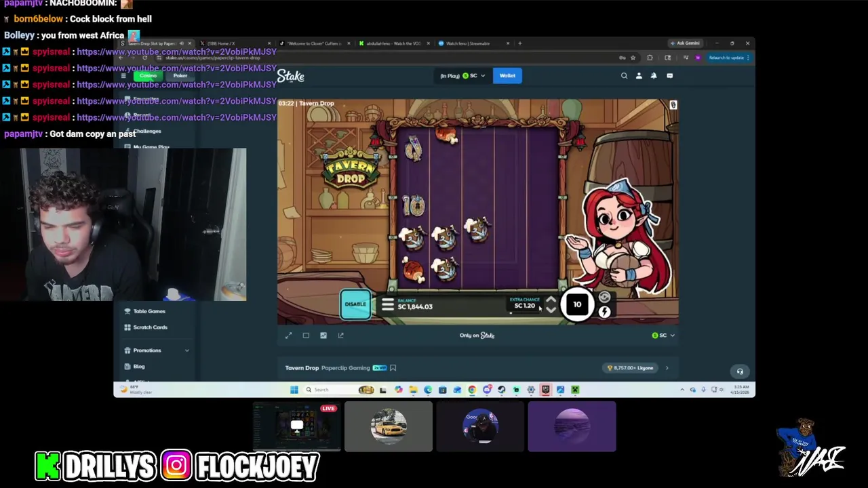
Task: Click the DISABLE bonus button
Action: (x=355, y=304)
